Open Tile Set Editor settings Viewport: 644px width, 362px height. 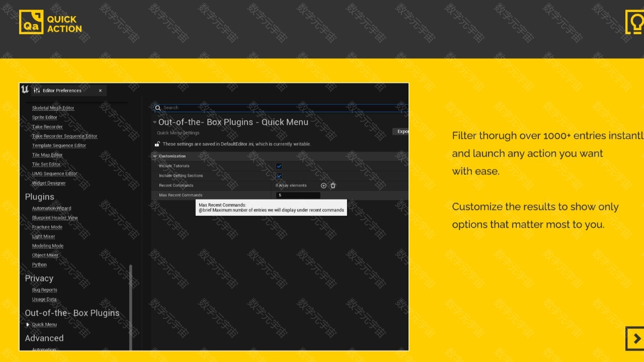[x=46, y=164]
